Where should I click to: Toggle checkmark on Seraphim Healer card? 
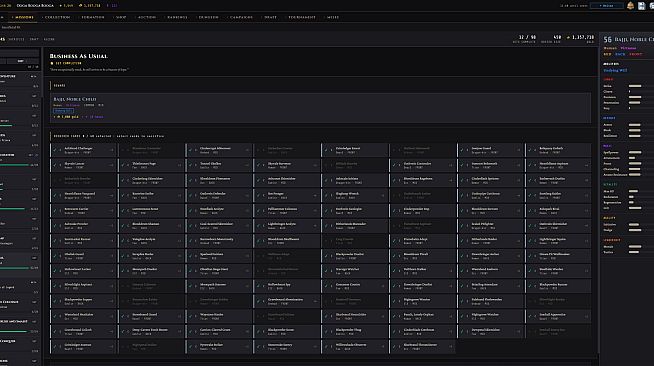pos(123,256)
